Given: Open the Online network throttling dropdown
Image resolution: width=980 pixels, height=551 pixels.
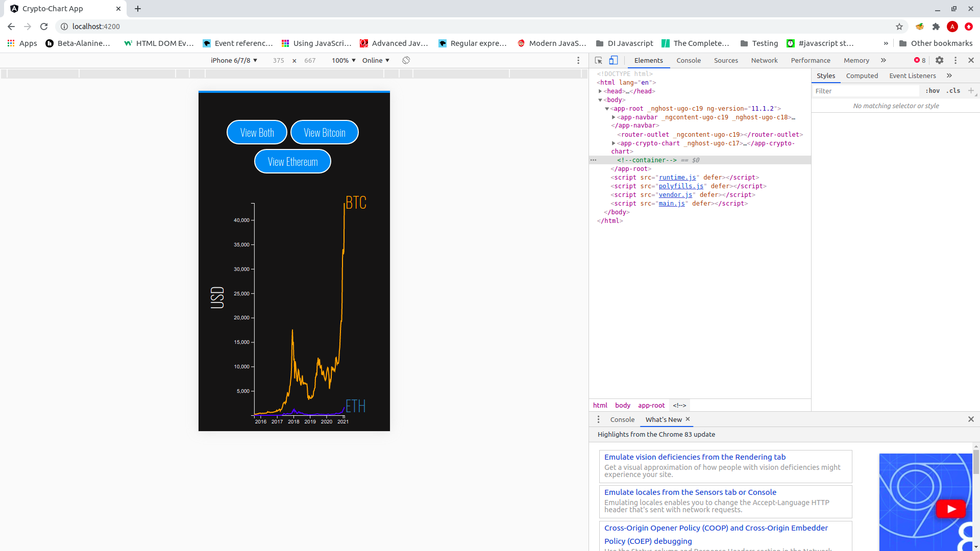Looking at the screenshot, I should pos(376,60).
